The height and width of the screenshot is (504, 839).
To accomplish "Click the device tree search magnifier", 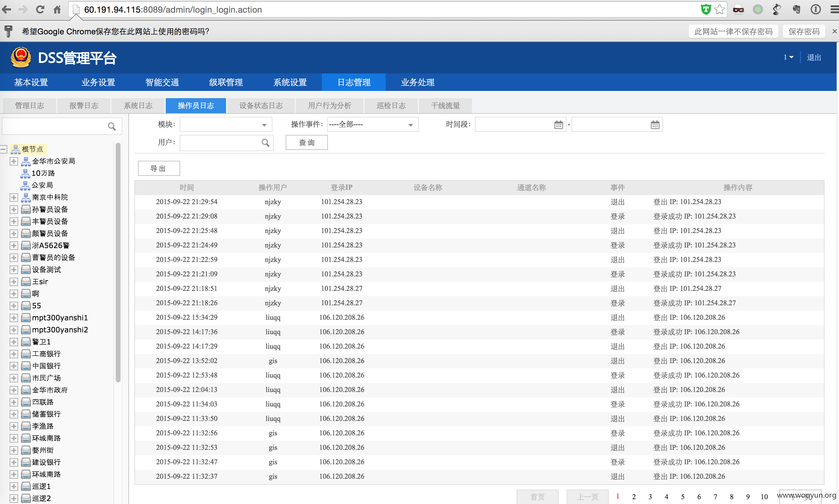I will click(112, 126).
